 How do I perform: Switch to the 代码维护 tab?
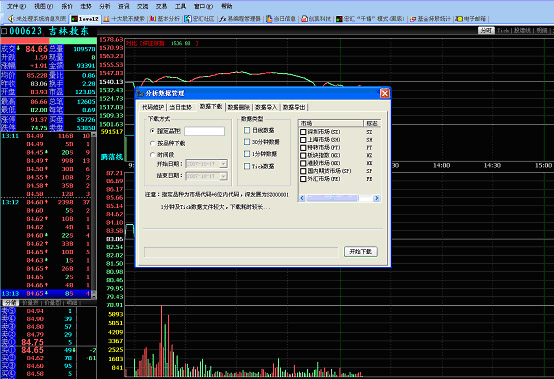(153, 107)
